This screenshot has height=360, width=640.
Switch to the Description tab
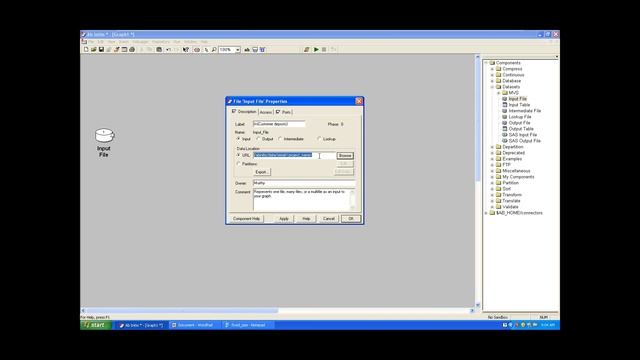(244, 111)
